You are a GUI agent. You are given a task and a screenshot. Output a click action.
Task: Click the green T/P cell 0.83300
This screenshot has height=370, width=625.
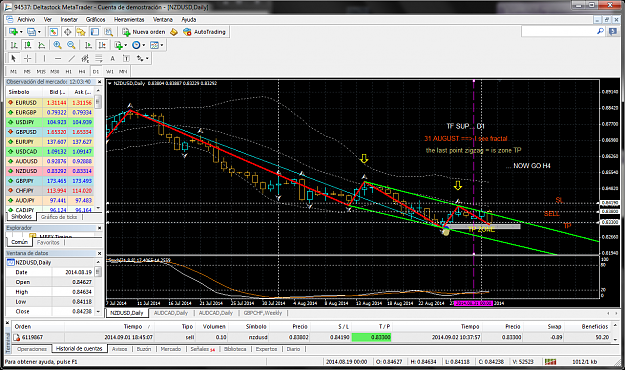(x=371, y=337)
